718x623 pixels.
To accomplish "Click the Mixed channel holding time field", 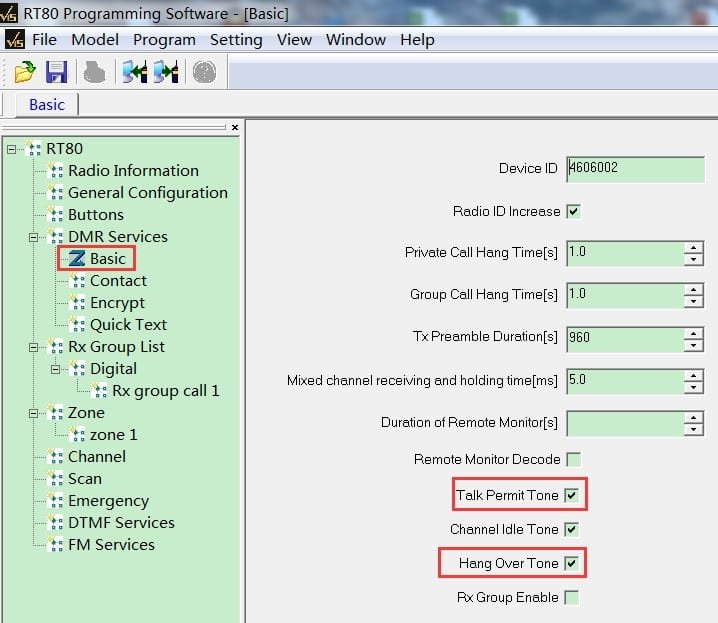I will tap(626, 381).
